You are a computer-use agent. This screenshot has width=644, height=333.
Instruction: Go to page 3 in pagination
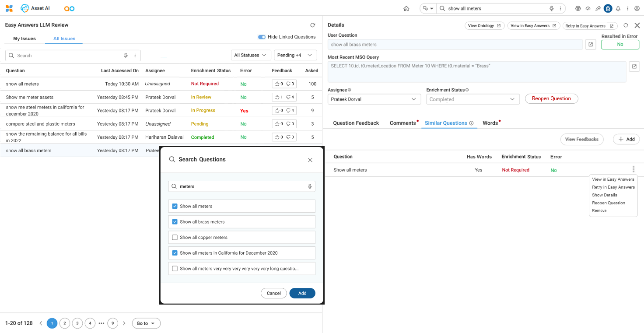point(77,323)
